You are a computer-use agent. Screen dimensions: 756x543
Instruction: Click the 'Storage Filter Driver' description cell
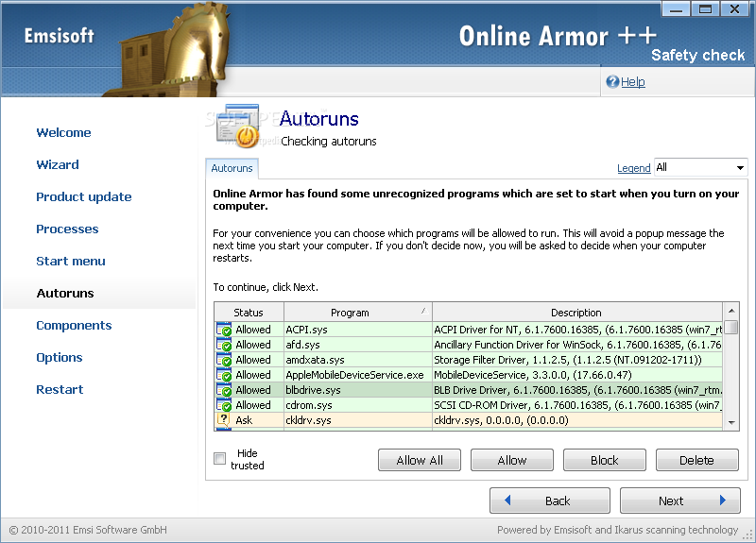tap(577, 360)
